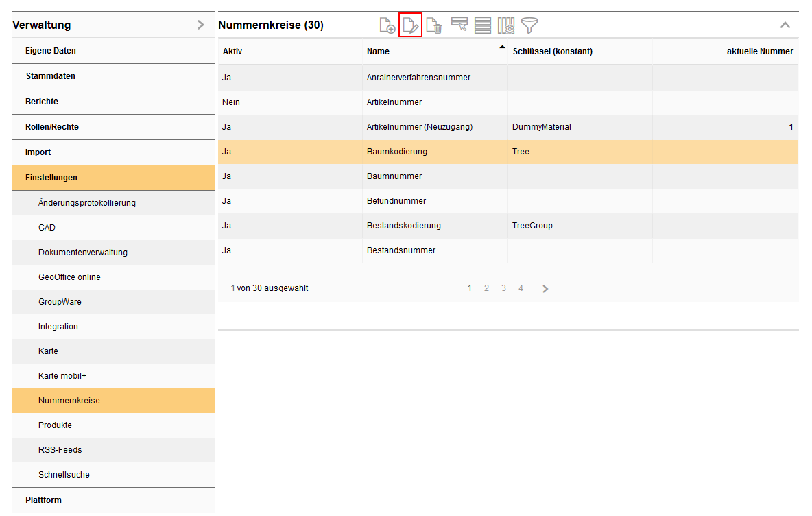The image size is (812, 516).
Task: Collapse the Nummernkreise panel with chevron
Action: 785,25
